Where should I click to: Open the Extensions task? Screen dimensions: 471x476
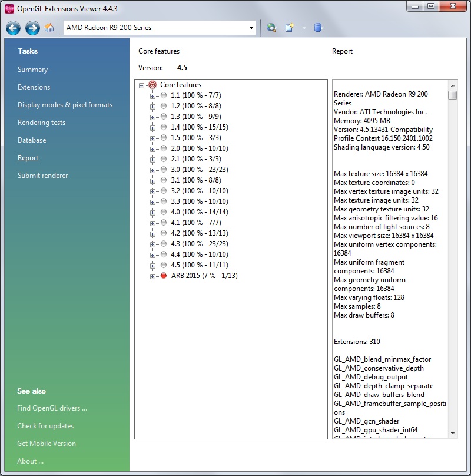tap(34, 87)
